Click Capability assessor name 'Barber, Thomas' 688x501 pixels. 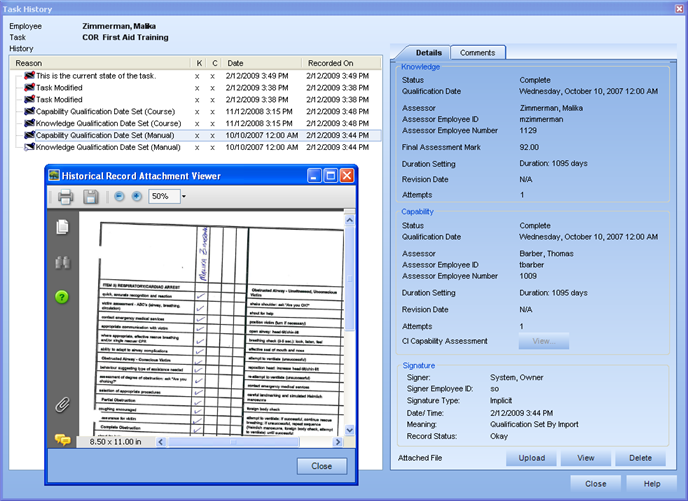click(x=546, y=254)
